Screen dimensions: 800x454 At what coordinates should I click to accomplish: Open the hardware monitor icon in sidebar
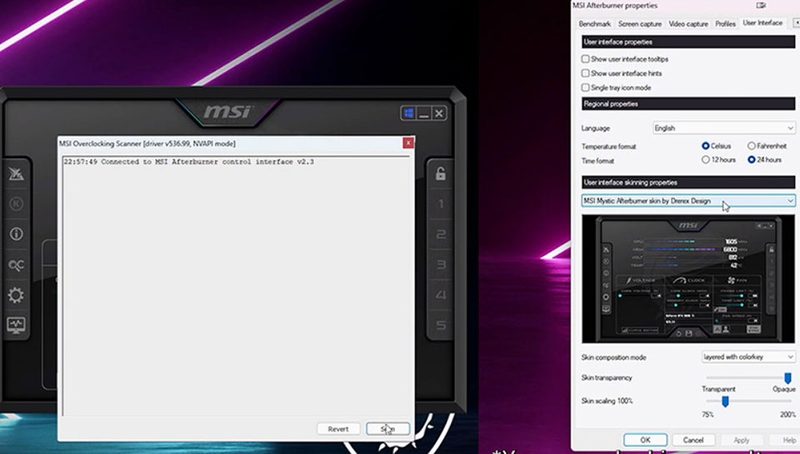(16, 325)
